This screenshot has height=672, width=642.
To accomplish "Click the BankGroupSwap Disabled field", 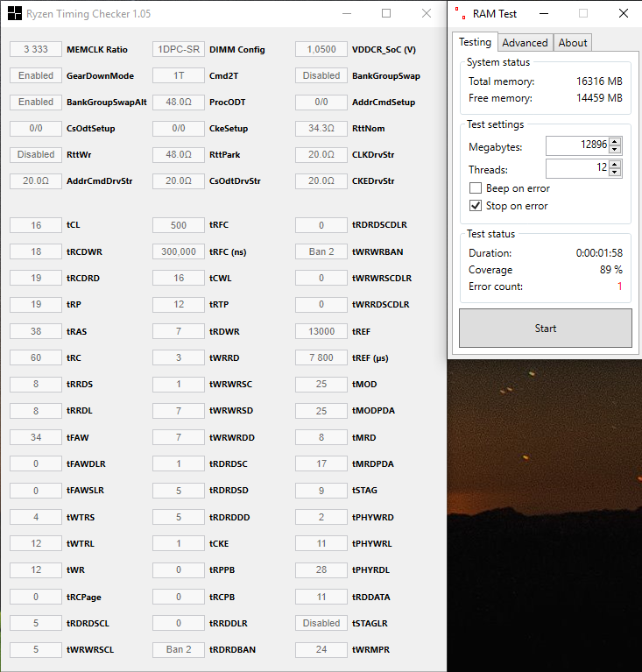I will 321,75.
